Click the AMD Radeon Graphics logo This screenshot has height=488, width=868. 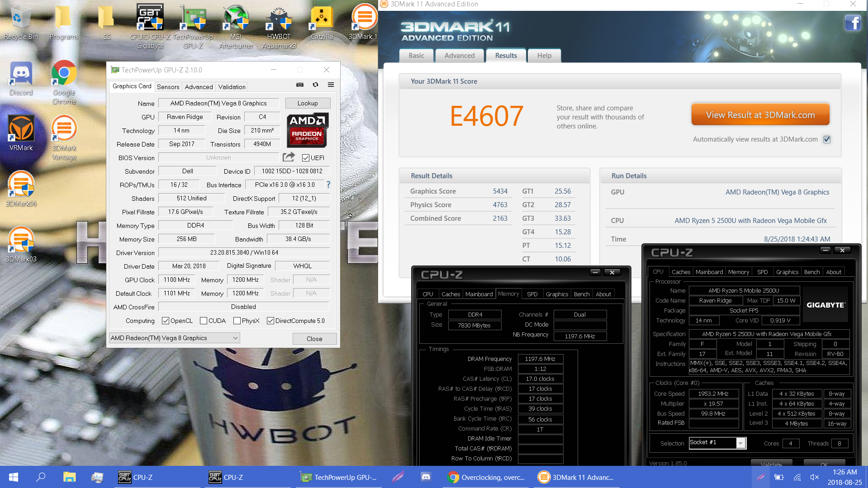[x=307, y=130]
